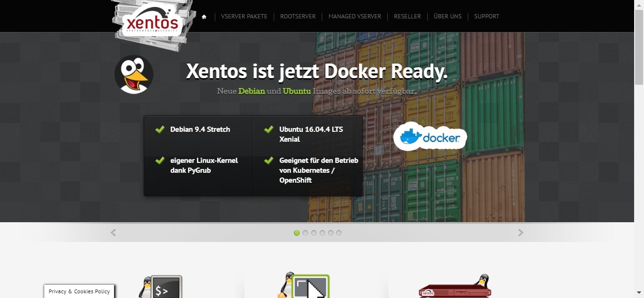Open the VSERVER PAKETE menu
Image resolution: width=644 pixels, height=298 pixels.
(244, 16)
